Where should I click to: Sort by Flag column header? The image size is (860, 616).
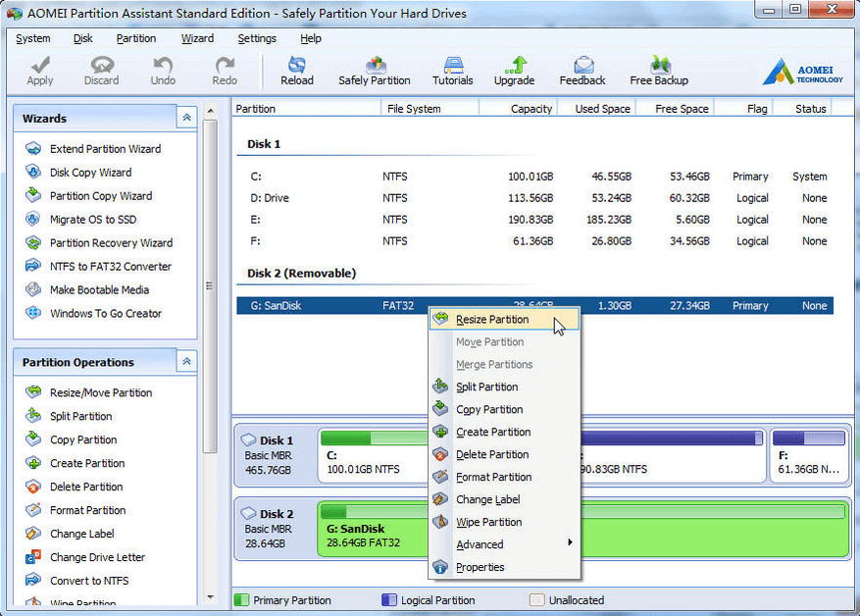(x=743, y=109)
